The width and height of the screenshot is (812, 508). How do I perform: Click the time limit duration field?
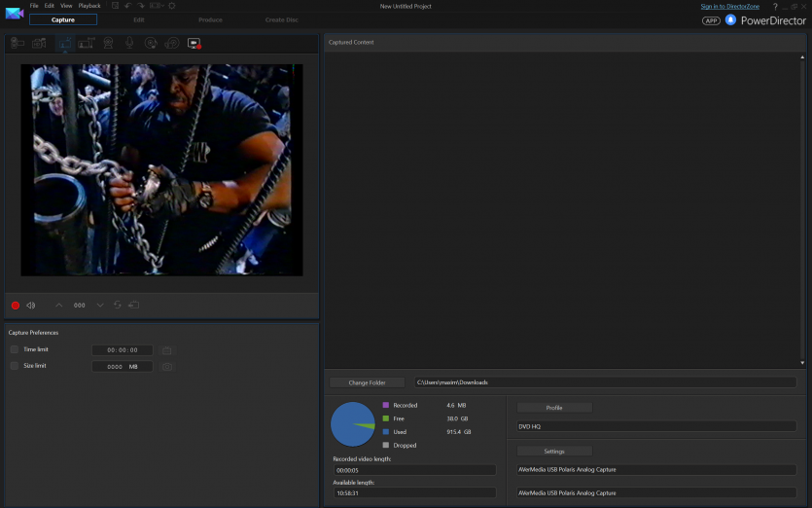point(123,350)
